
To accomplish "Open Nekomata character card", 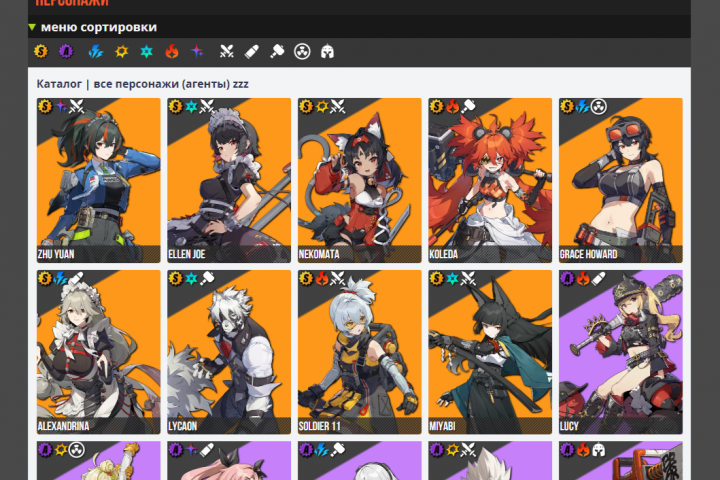I will pyautogui.click(x=360, y=180).
